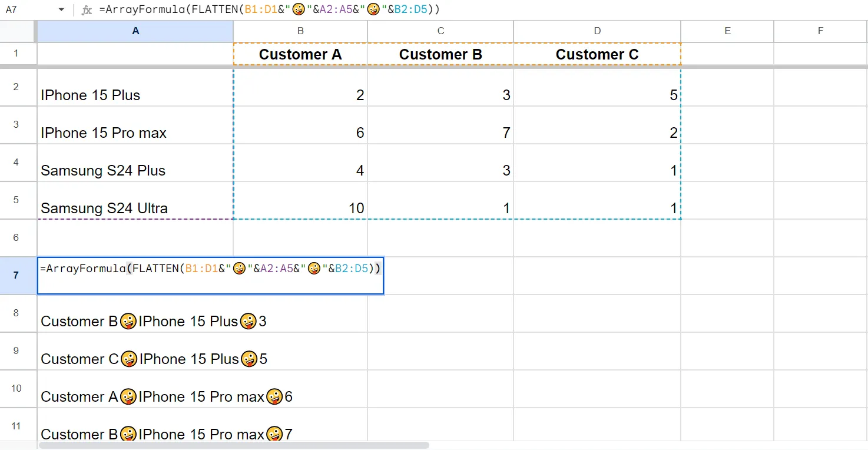Click empty cell E1
Viewport: 868px width, 450px height.
[x=727, y=54]
